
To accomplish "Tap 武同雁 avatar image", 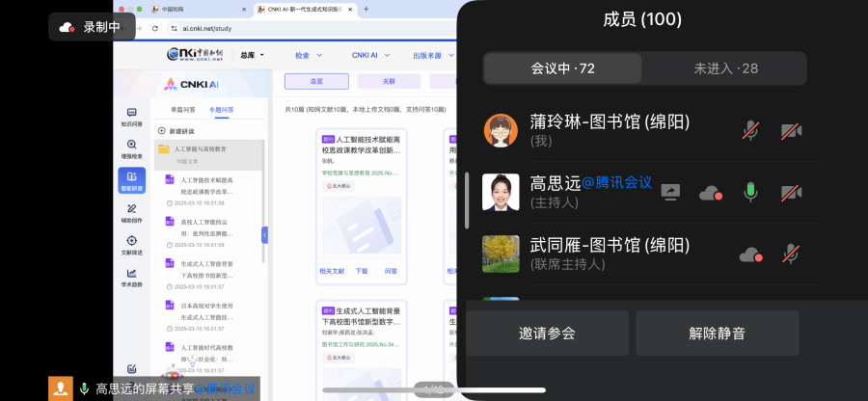I will [501, 254].
